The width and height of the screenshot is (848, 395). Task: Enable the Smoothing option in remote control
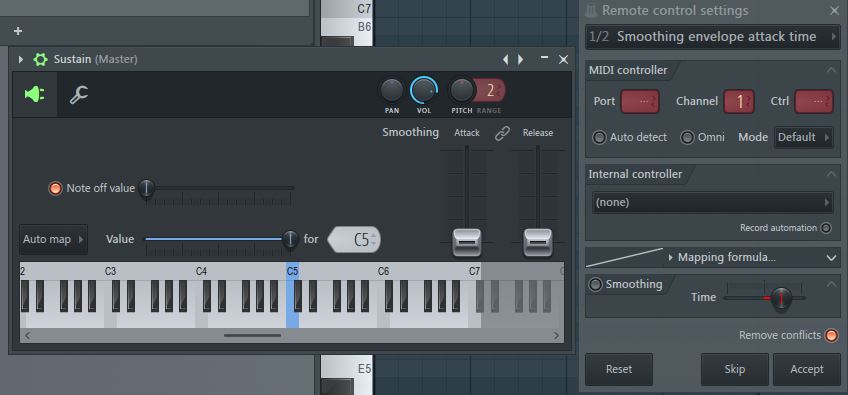[595, 285]
